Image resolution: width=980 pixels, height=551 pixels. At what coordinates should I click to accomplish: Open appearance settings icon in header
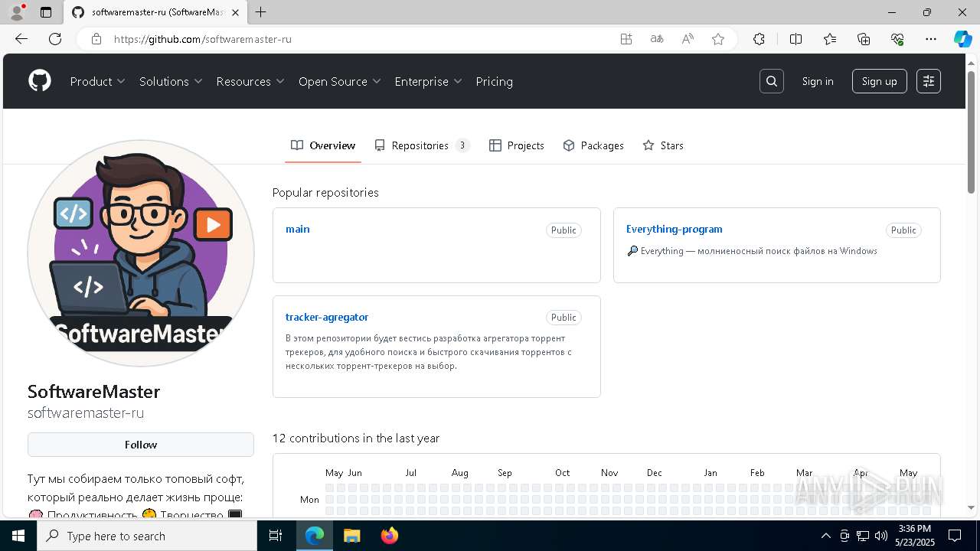click(x=929, y=81)
